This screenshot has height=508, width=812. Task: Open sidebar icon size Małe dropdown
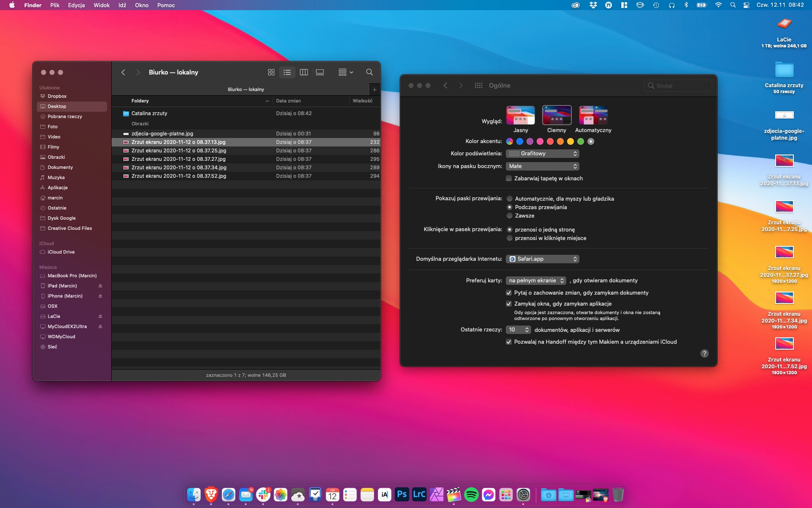543,166
